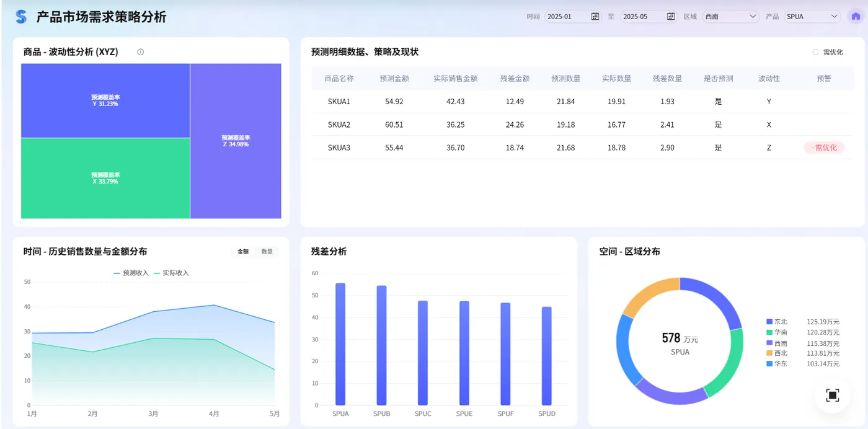868x429 pixels.
Task: Click the 578 万元 donut center total
Action: coord(680,338)
